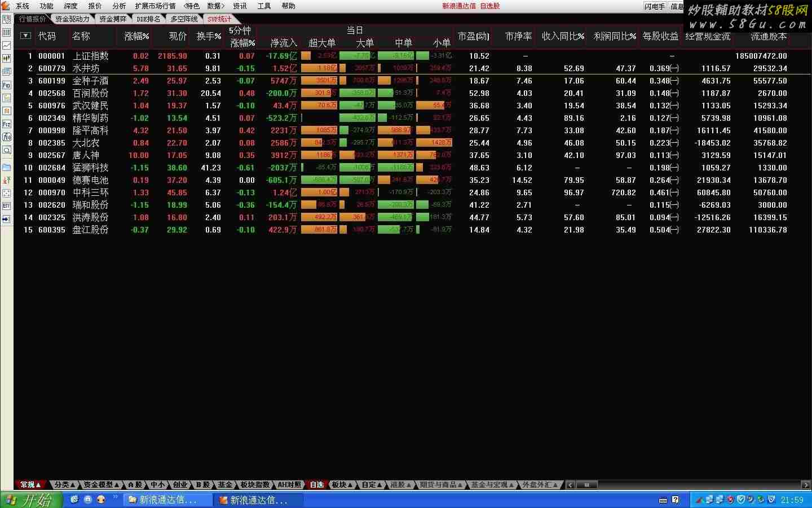
Task: Open the 'EIT' icon in the sidebar
Action: (x=7, y=206)
